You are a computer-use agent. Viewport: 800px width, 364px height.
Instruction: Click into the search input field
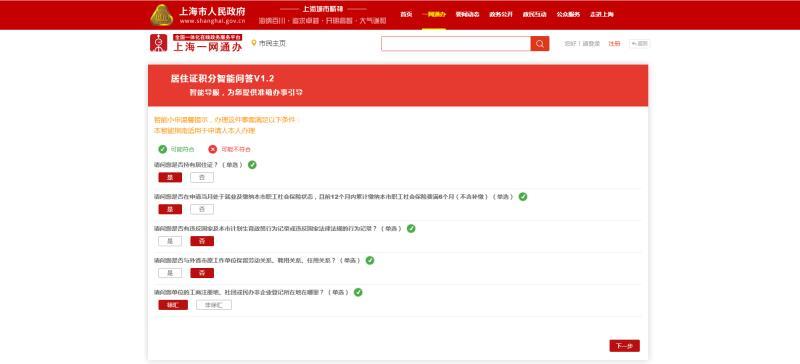[456, 43]
